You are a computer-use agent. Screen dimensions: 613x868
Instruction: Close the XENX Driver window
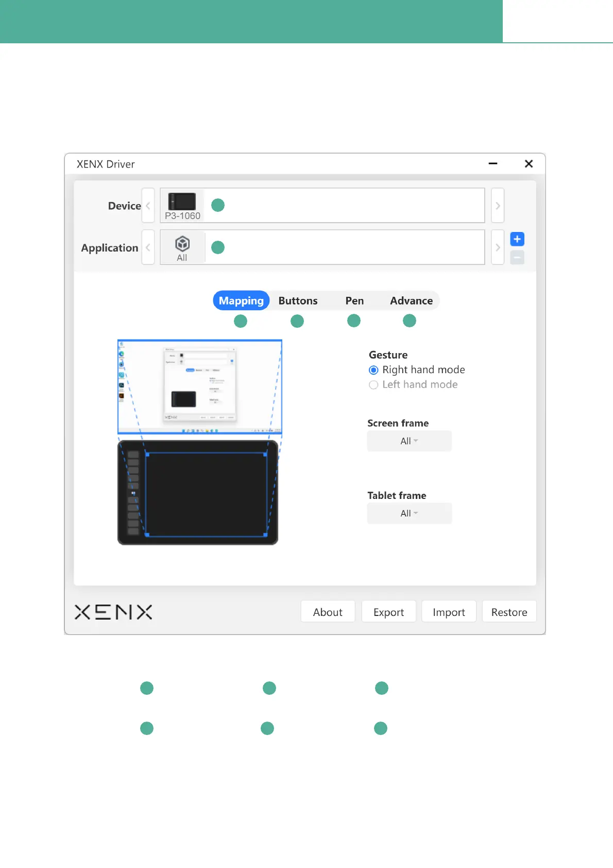point(529,164)
